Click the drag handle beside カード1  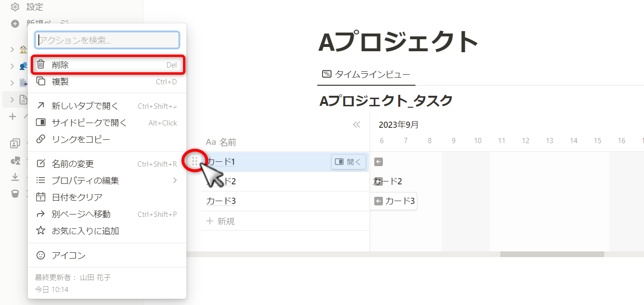(x=195, y=162)
